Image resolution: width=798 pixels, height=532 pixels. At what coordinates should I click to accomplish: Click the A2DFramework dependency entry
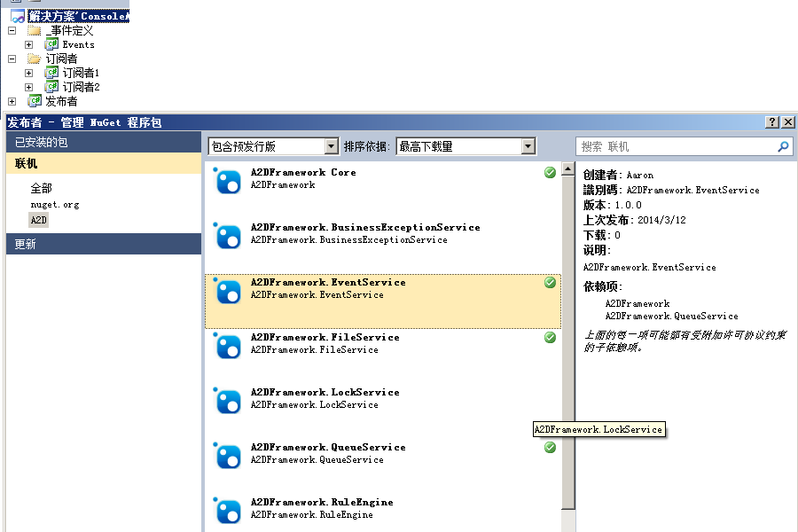coord(638,303)
